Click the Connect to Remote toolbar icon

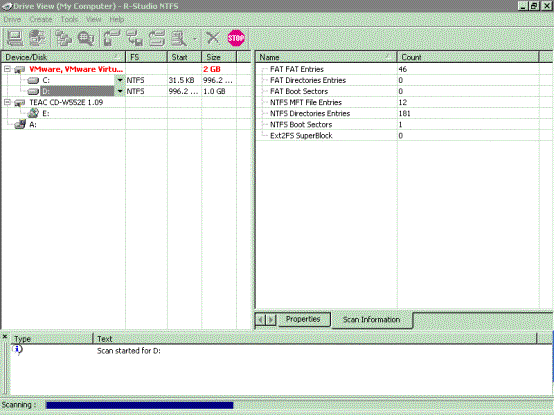click(x=37, y=38)
